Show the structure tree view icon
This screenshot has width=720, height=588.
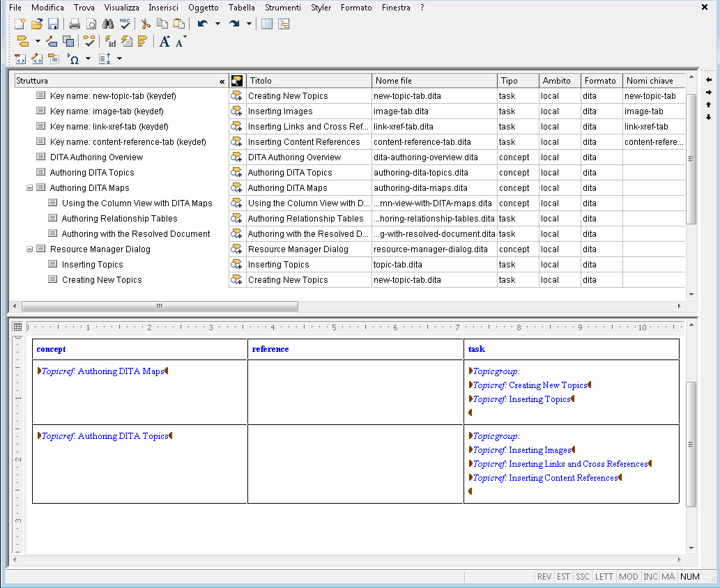[x=284, y=24]
